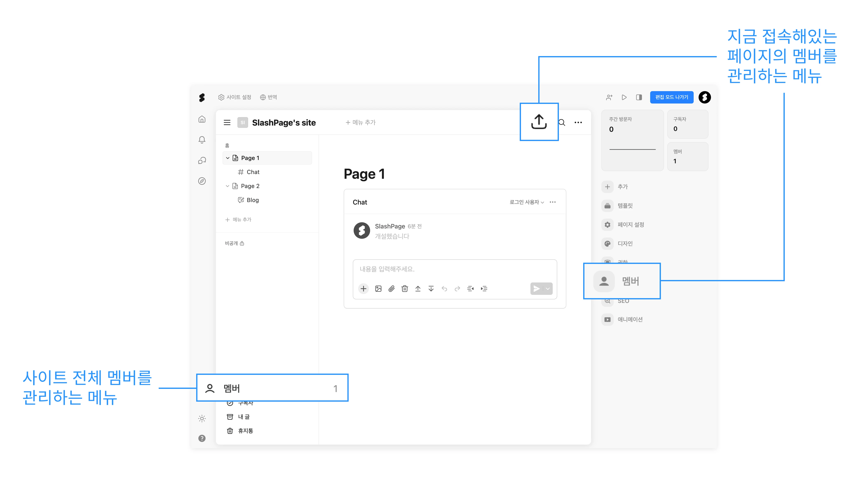Screen dimensions: 868x487
Task: Open the chat bubbles icon in left sidebar
Action: click(x=202, y=160)
